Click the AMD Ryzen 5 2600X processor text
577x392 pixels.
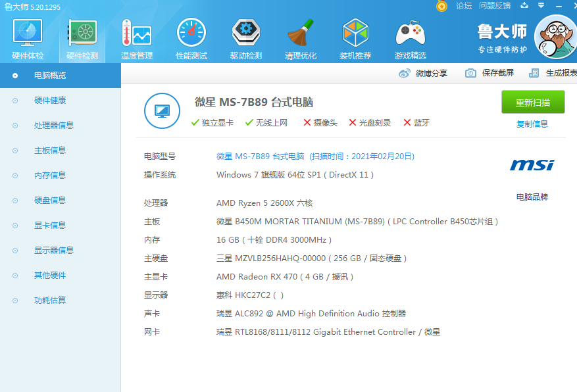coord(264,203)
